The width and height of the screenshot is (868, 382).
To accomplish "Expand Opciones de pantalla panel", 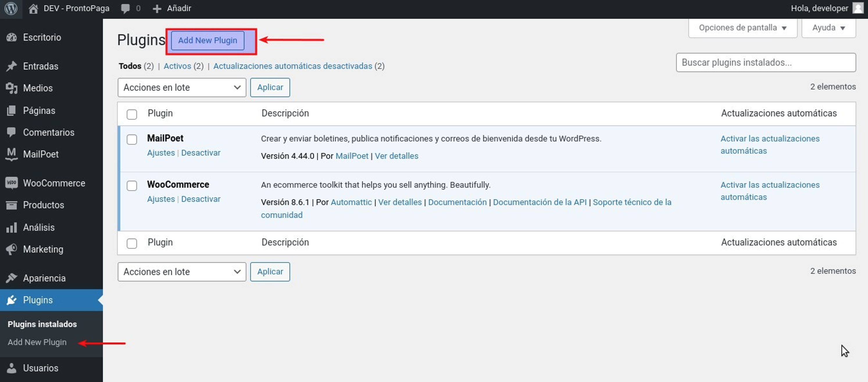I will (742, 28).
